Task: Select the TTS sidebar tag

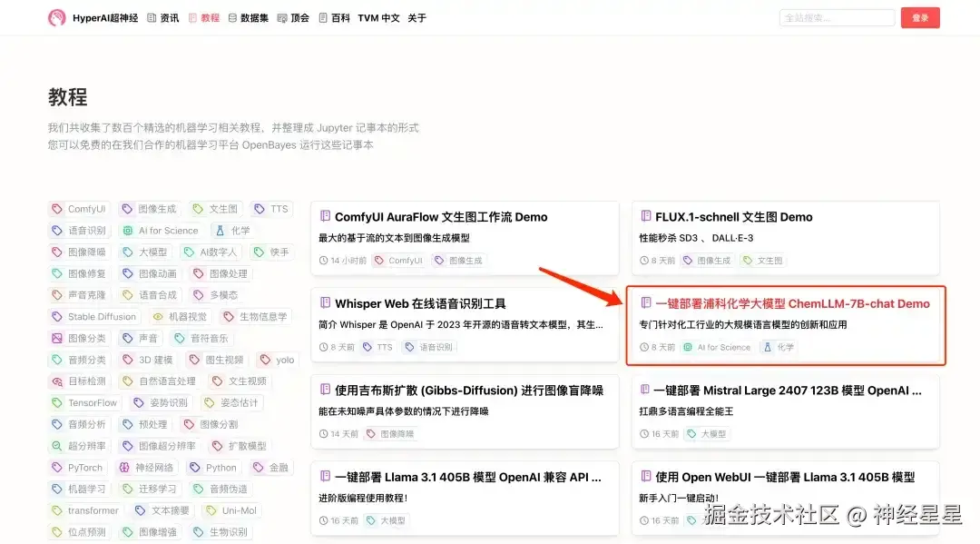Action: [271, 209]
